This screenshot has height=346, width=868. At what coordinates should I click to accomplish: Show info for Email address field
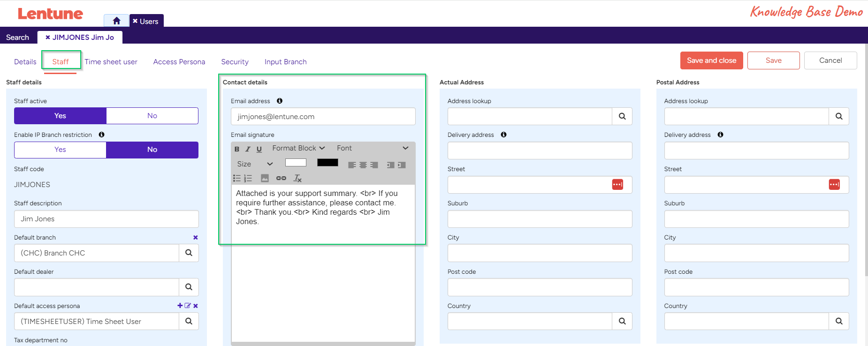pos(280,101)
